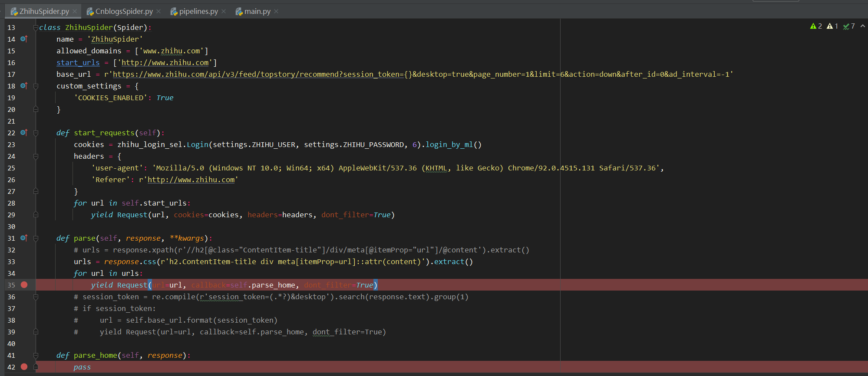
Task: Click 'ZhihuSpider' name string on line 14
Action: pyautogui.click(x=115, y=39)
